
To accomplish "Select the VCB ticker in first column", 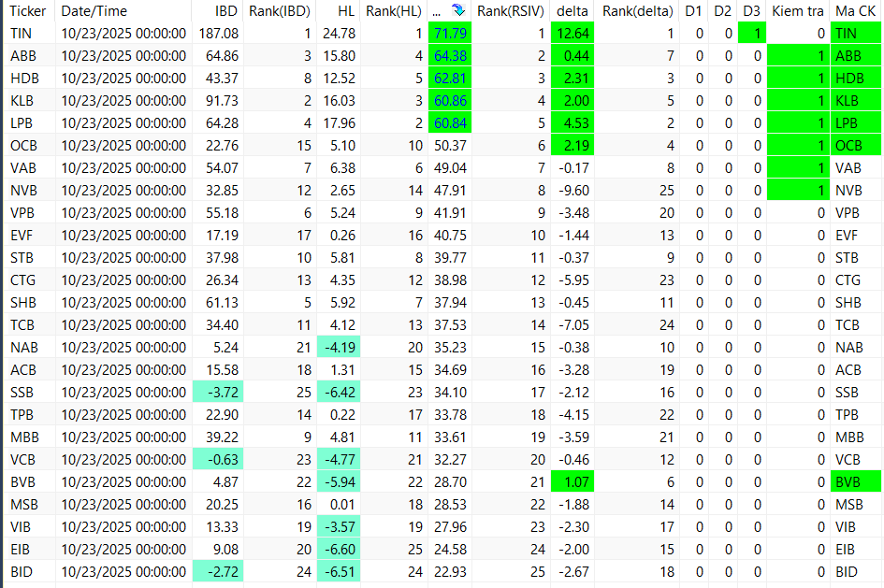I will [23, 460].
